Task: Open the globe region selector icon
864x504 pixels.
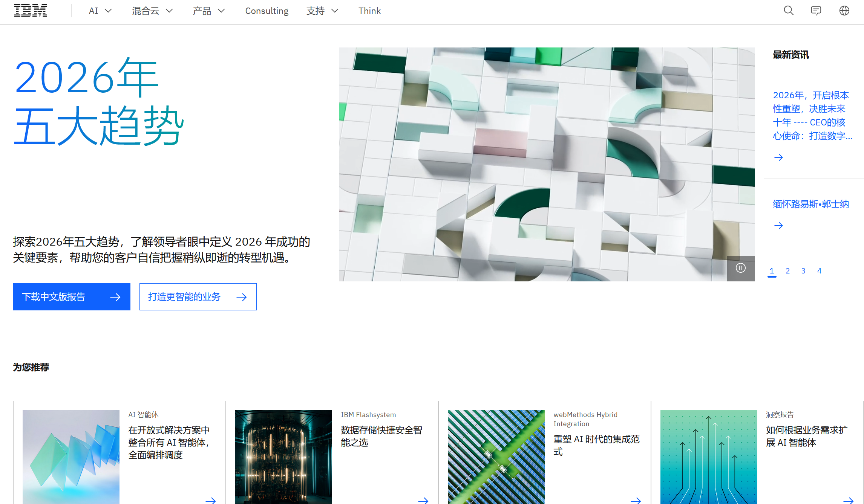Action: click(844, 11)
